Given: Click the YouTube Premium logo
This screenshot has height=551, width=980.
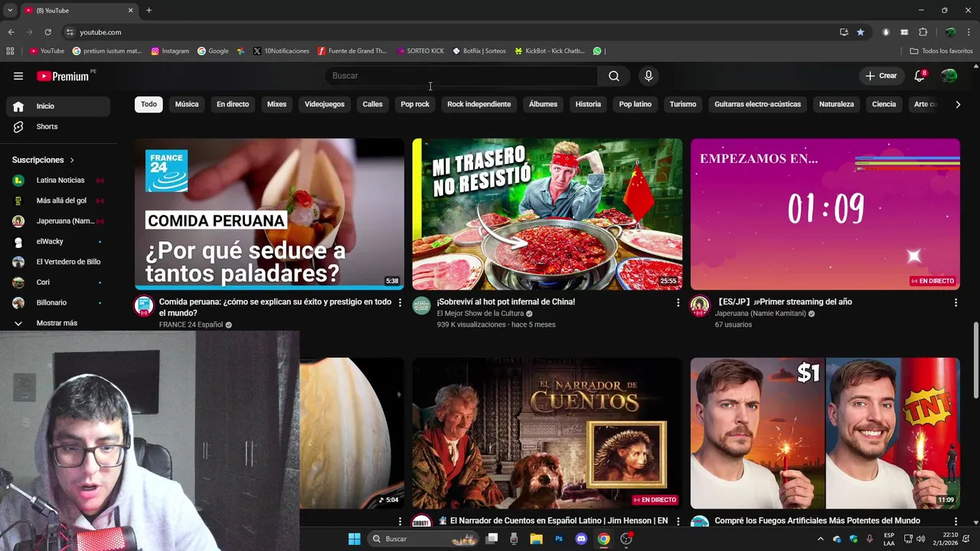Looking at the screenshot, I should pos(63,76).
